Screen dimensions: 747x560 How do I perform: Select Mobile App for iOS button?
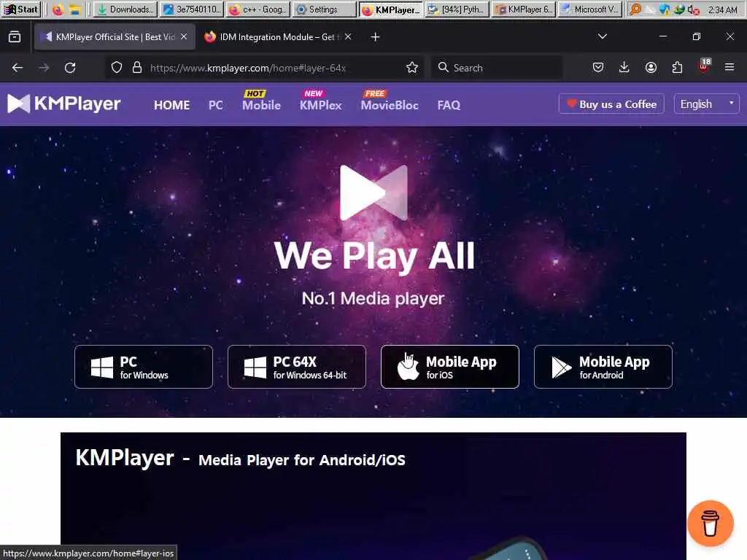pyautogui.click(x=449, y=367)
